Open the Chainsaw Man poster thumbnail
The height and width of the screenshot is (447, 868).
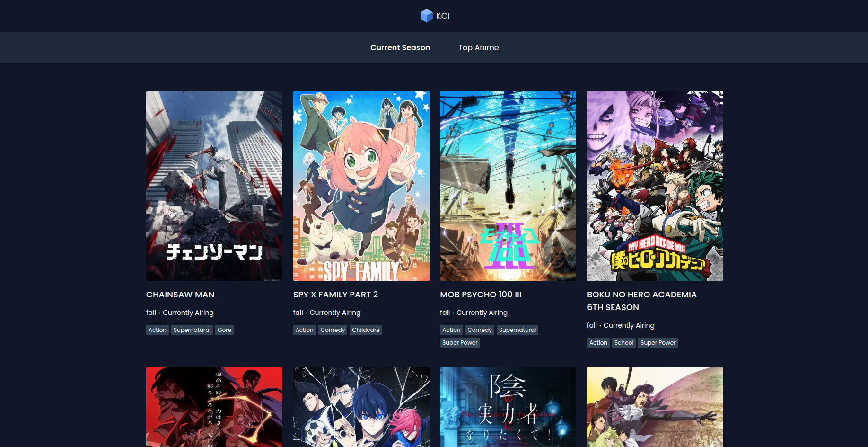click(214, 186)
